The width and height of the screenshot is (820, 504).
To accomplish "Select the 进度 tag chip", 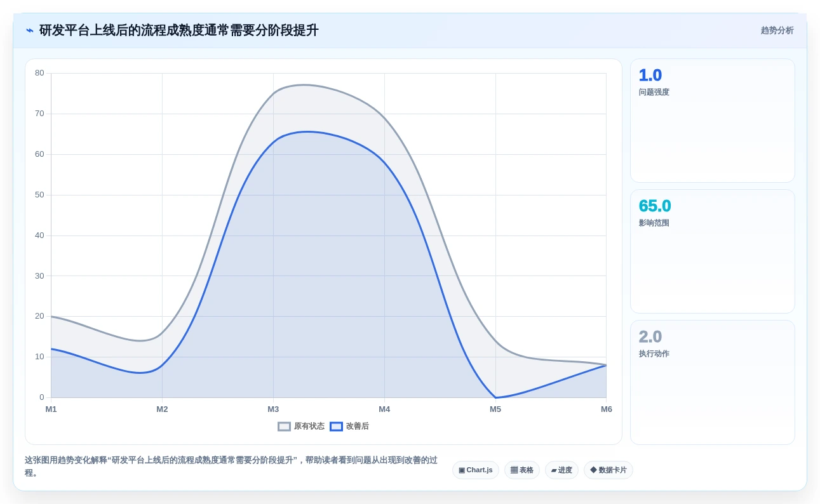I will click(x=561, y=470).
